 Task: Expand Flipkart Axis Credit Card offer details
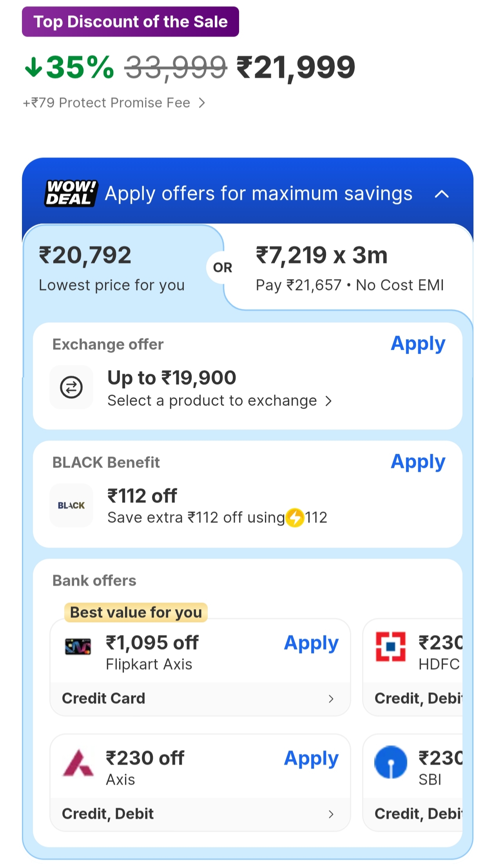coord(331,699)
